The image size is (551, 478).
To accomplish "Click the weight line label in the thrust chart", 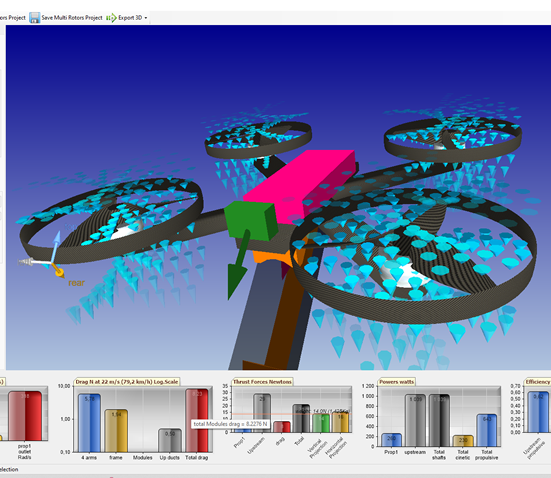I will coord(322,411).
